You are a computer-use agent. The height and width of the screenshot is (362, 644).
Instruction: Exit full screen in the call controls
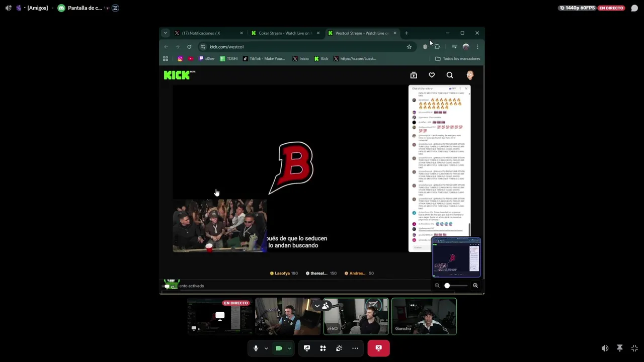[x=634, y=348]
